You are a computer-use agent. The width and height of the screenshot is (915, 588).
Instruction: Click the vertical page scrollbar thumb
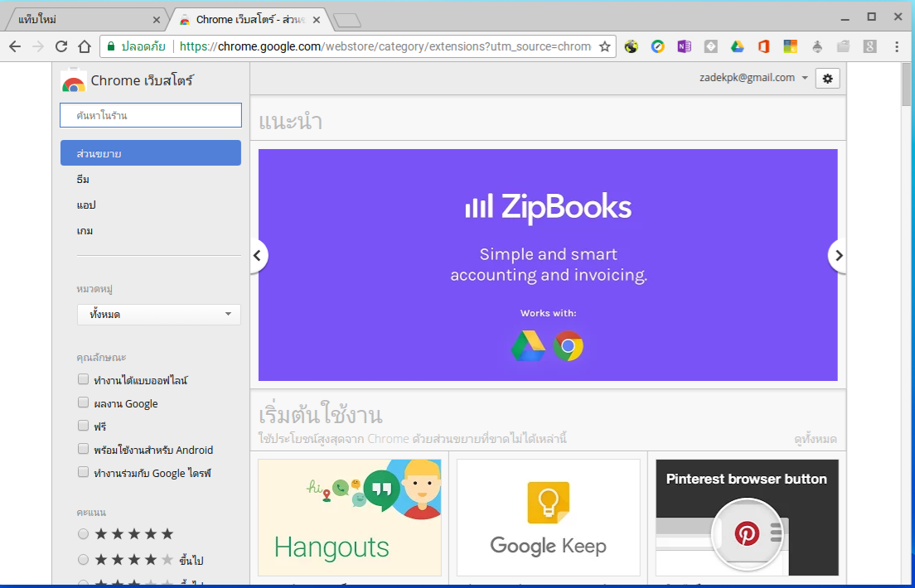coord(908,84)
